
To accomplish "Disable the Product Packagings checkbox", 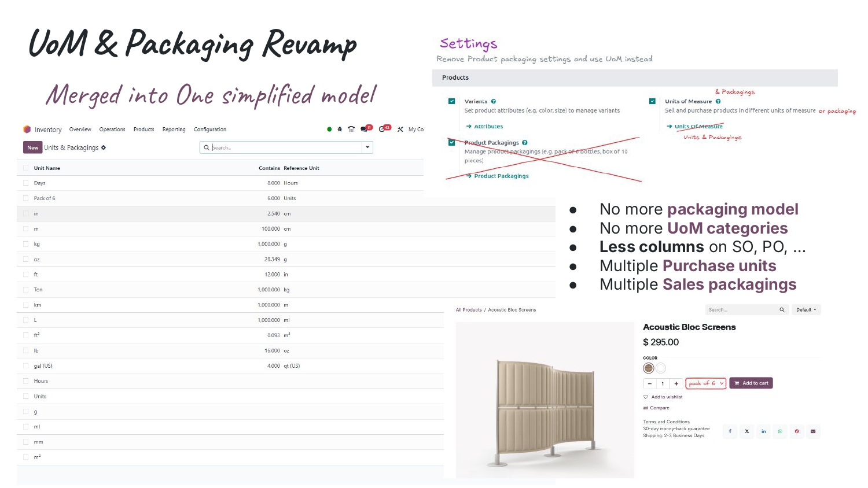I will 452,142.
